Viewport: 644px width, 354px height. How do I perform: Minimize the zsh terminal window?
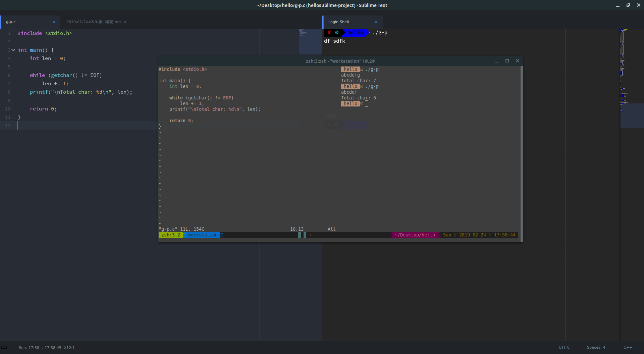click(497, 61)
